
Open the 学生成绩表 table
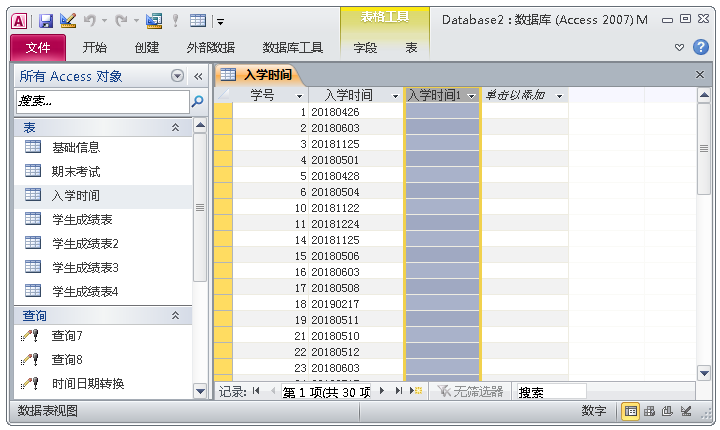[103, 219]
